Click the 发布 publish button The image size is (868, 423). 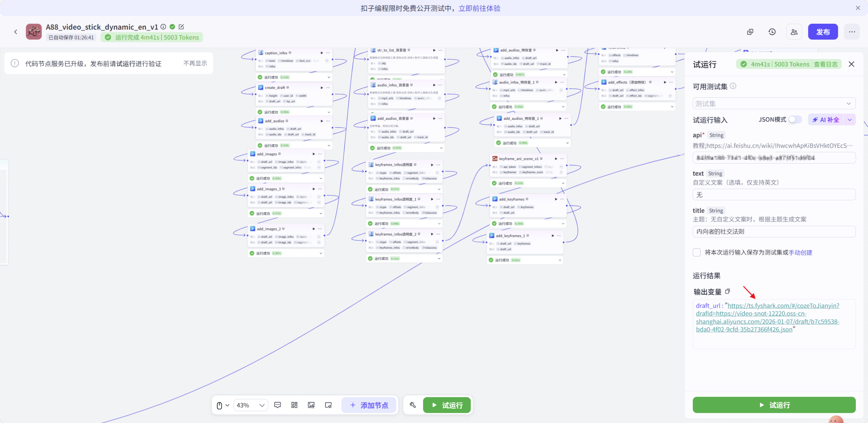[x=823, y=32]
